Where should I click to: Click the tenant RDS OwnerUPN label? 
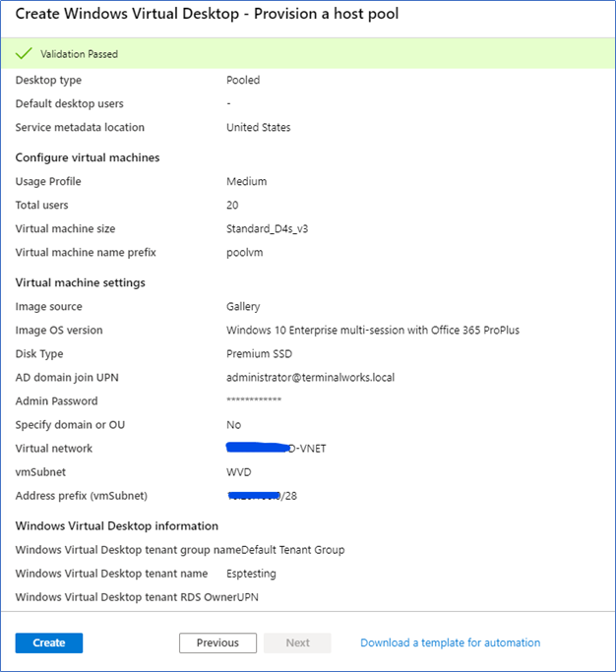[x=137, y=597]
